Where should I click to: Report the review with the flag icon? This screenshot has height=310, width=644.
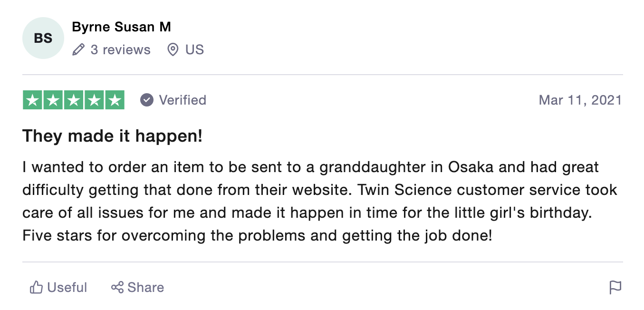615,287
